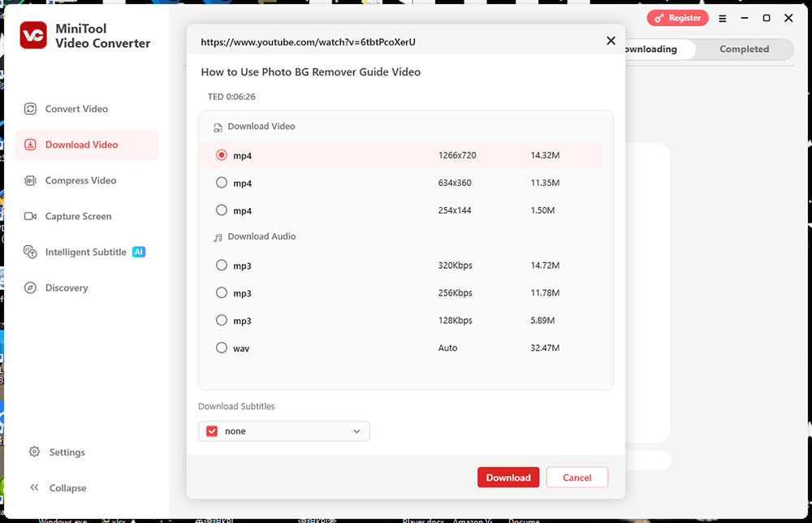Click the red Download button
This screenshot has height=523, width=812.
point(508,478)
